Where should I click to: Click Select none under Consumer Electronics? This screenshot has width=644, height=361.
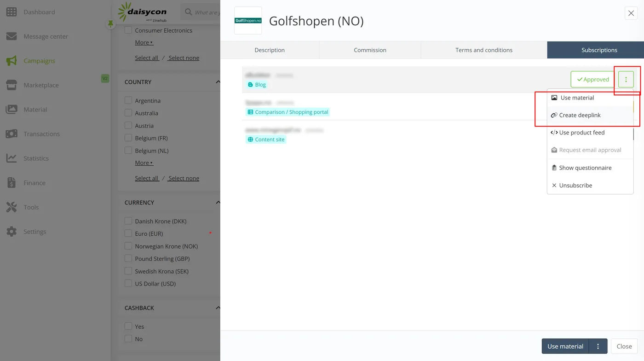pyautogui.click(x=183, y=58)
